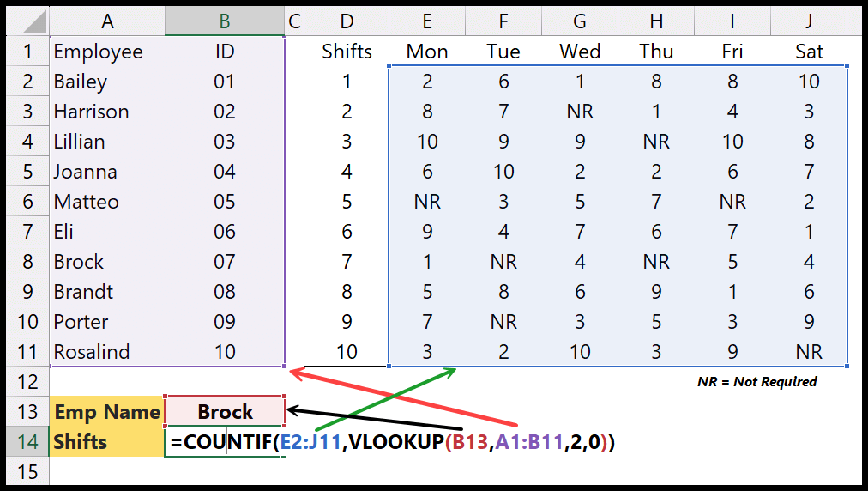Click the 'Employee' header cell

point(107,52)
